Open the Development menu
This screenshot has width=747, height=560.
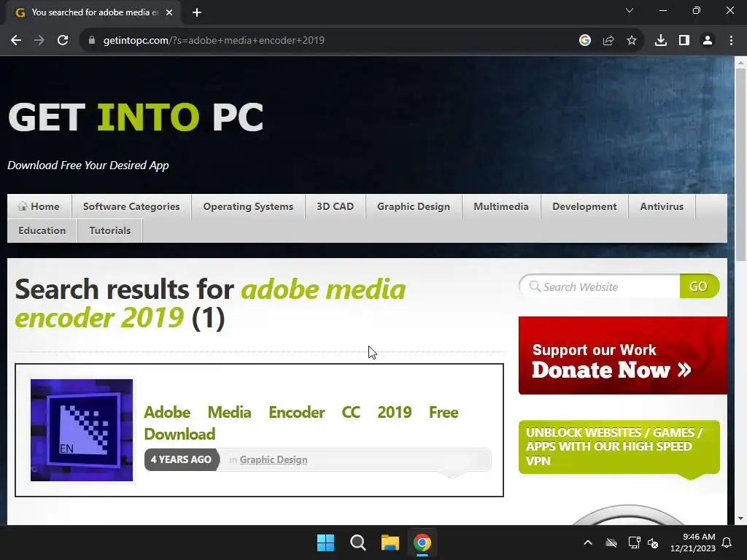coord(584,206)
